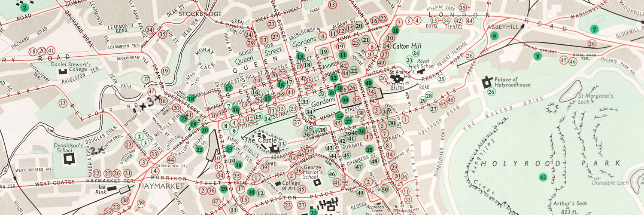This screenshot has width=644, height=215.
Task: Click the Daniel Stewart's College building symbol
Action: tap(63, 71)
